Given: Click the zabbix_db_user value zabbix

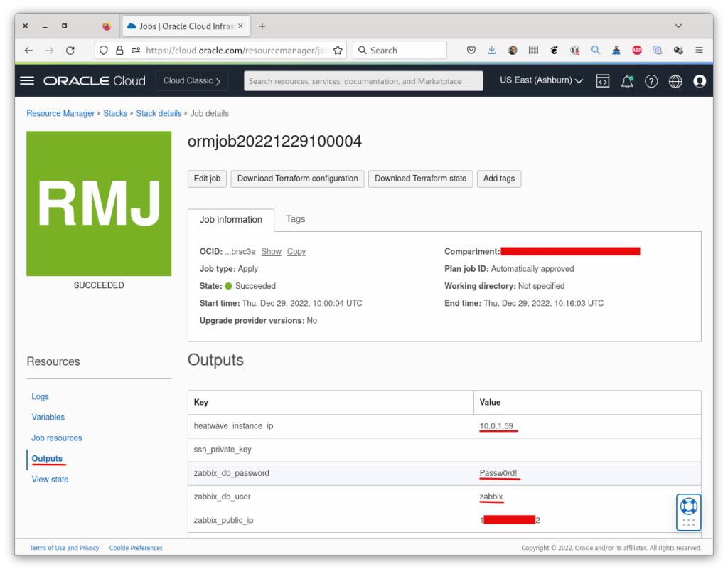Looking at the screenshot, I should (491, 497).
